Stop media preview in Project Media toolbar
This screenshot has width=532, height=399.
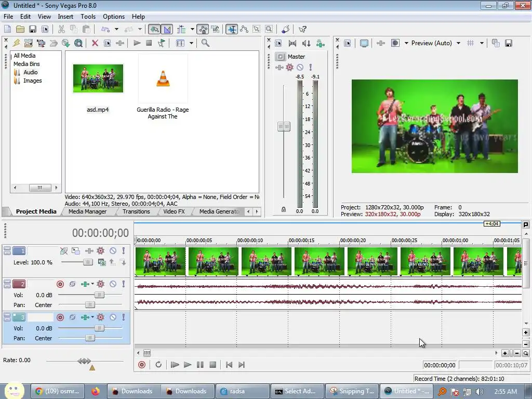pos(149,43)
